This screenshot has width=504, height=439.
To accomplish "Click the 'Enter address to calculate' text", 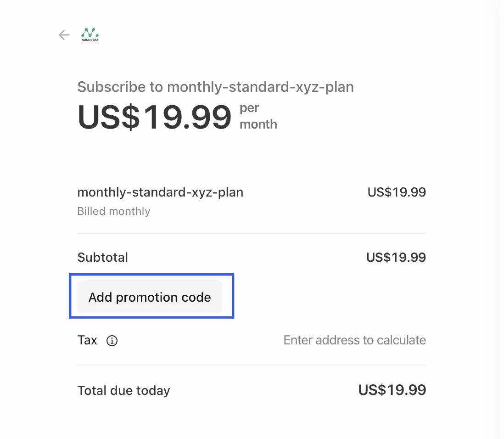I will click(354, 340).
